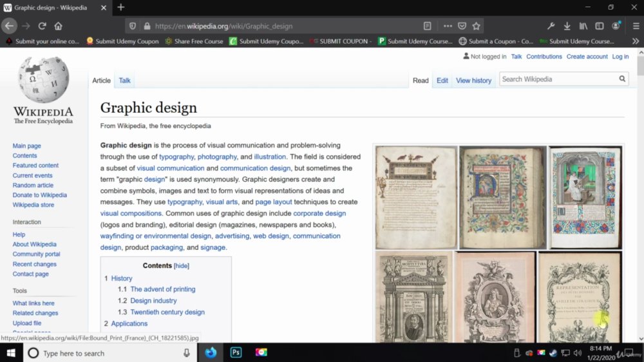This screenshot has width=644, height=362.
Task: Click the browser address bar URL
Action: 224,26
